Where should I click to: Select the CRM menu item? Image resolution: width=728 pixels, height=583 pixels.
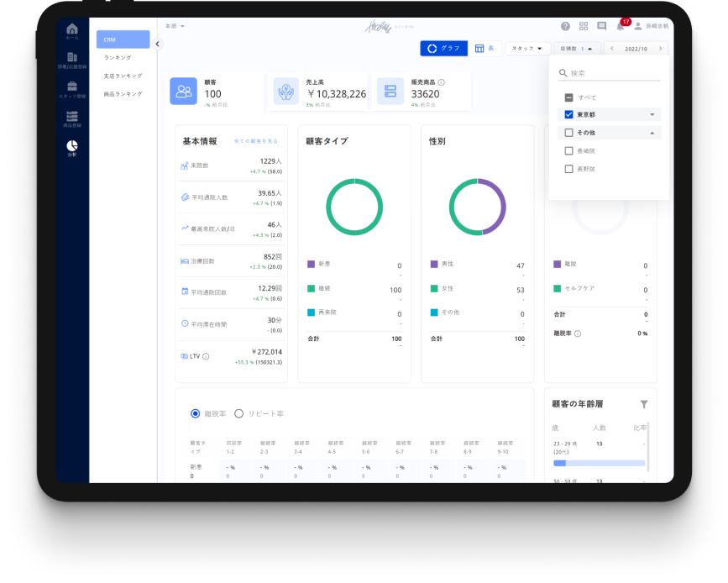[x=123, y=39]
